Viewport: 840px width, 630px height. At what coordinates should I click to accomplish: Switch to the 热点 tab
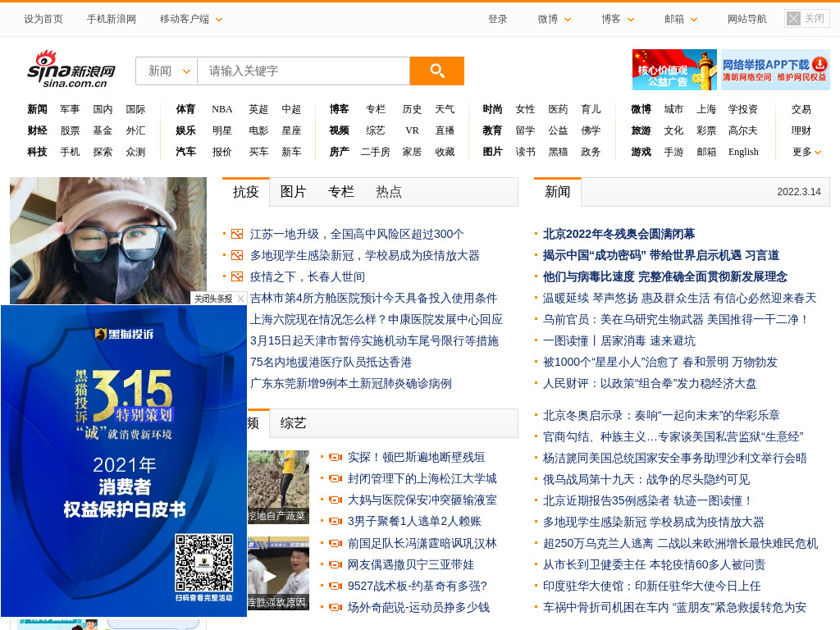click(388, 192)
